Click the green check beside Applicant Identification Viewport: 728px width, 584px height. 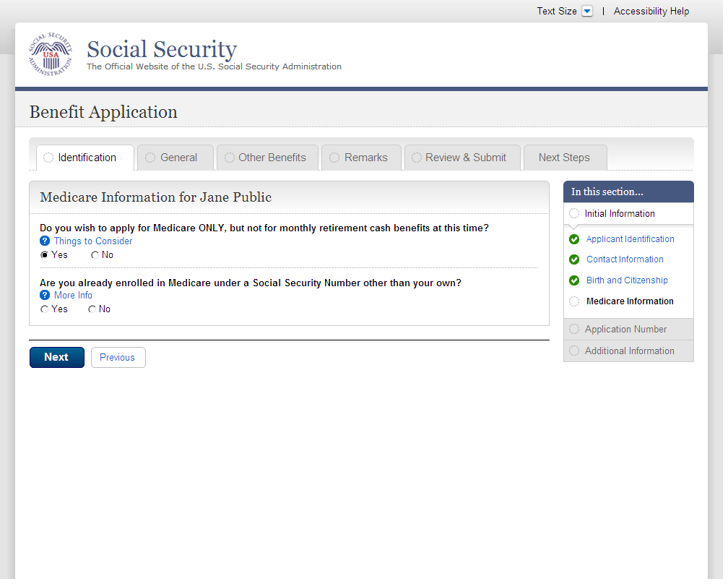coord(574,239)
